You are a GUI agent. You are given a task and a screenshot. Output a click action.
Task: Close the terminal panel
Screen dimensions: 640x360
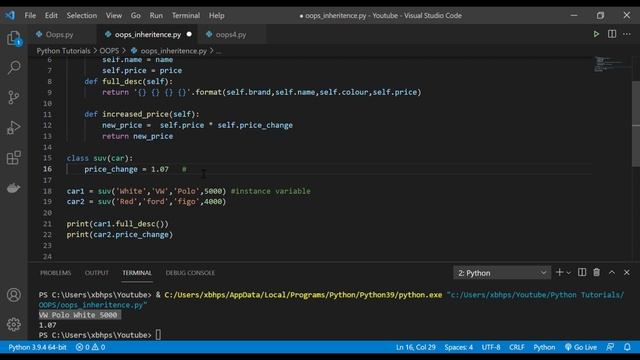click(x=627, y=273)
